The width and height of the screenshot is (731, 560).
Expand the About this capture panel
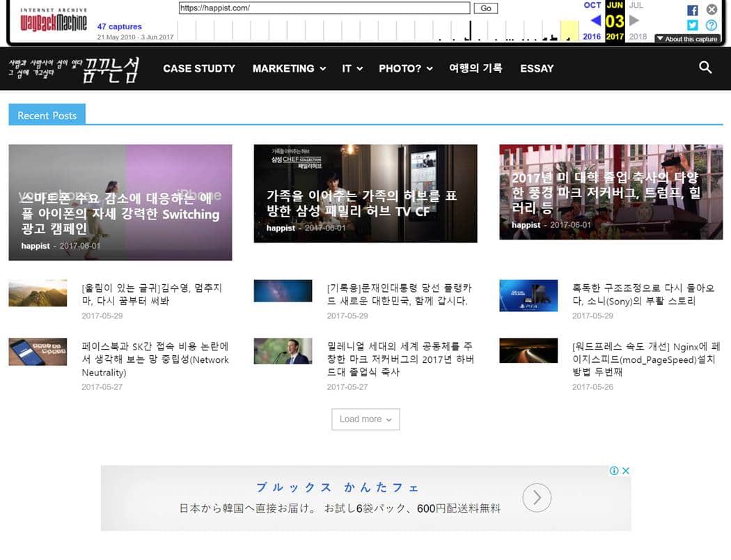(686, 38)
